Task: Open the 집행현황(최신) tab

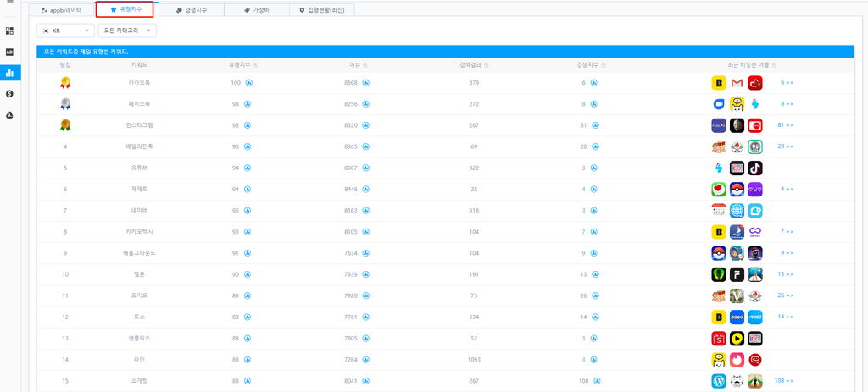Action: click(321, 10)
